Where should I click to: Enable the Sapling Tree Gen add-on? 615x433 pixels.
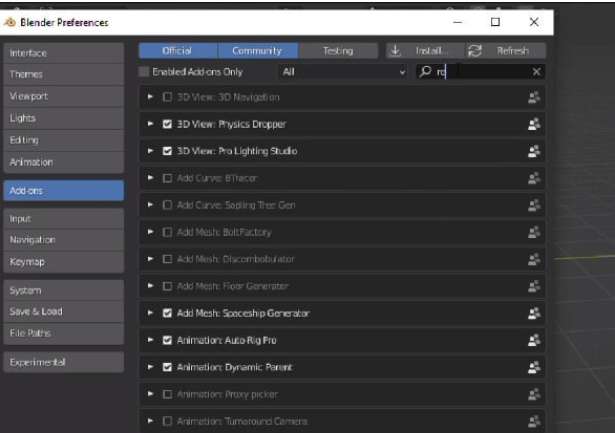click(x=167, y=205)
